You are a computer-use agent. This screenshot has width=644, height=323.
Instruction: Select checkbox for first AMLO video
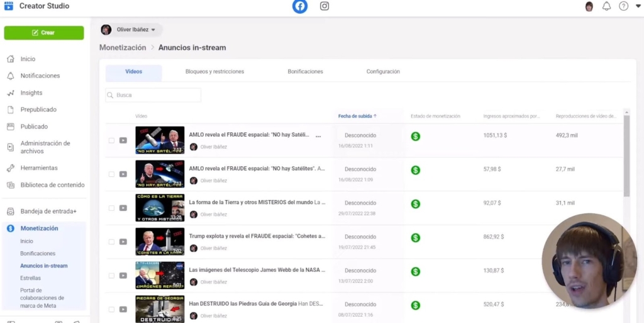[x=111, y=140]
